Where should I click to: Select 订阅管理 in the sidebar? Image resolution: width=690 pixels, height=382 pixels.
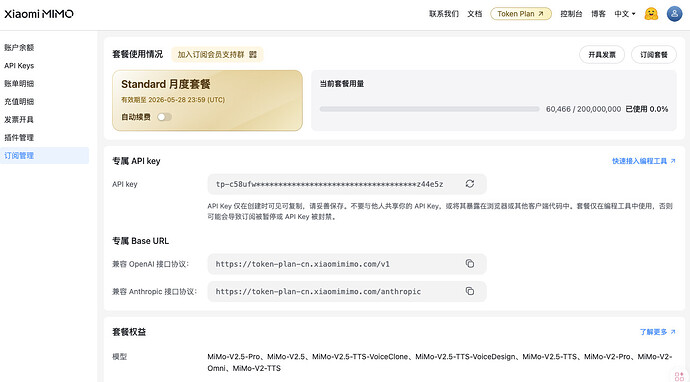click(x=44, y=155)
